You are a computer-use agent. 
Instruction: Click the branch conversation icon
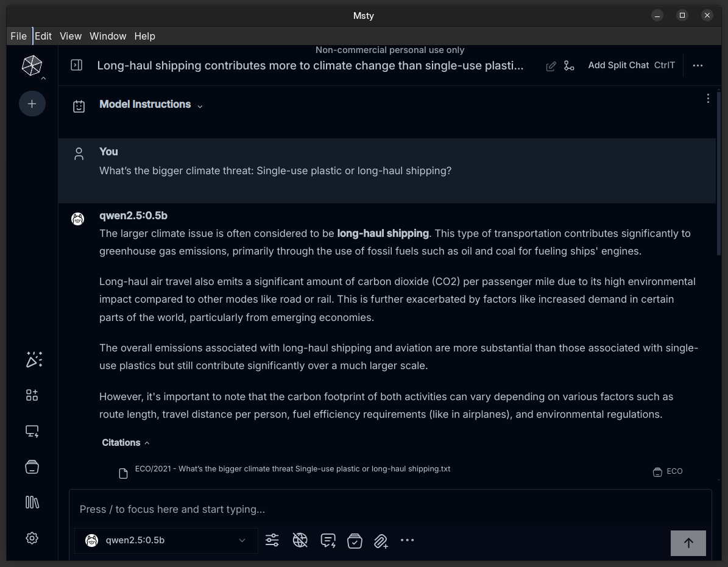coord(569,66)
